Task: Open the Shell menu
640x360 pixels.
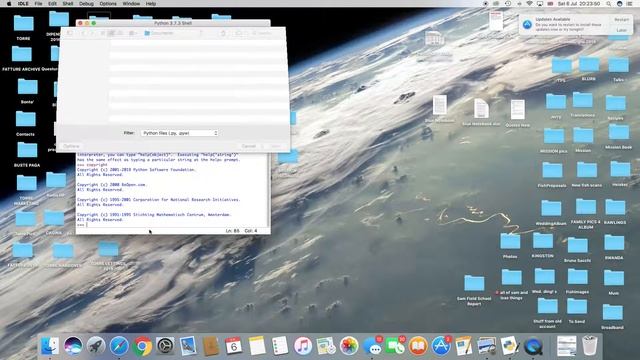Action: [68, 4]
